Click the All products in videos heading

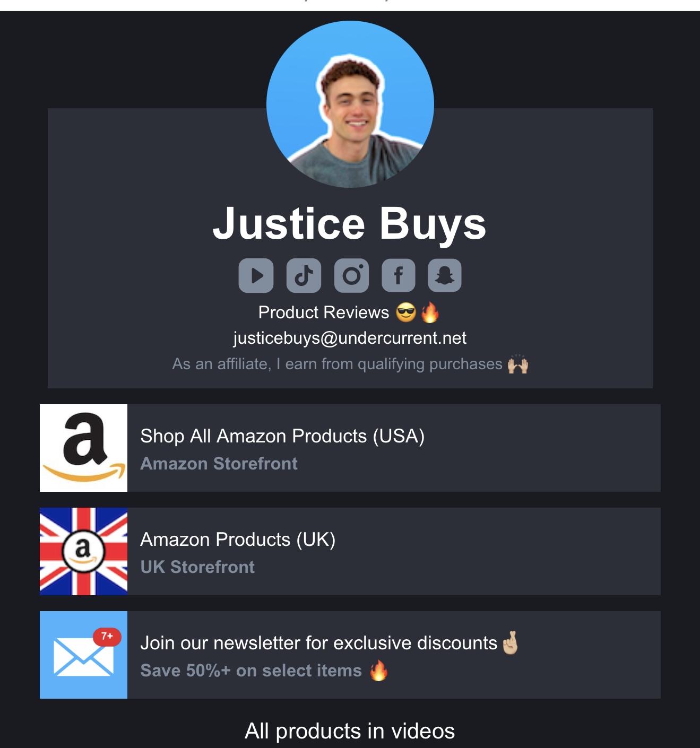coord(350,731)
